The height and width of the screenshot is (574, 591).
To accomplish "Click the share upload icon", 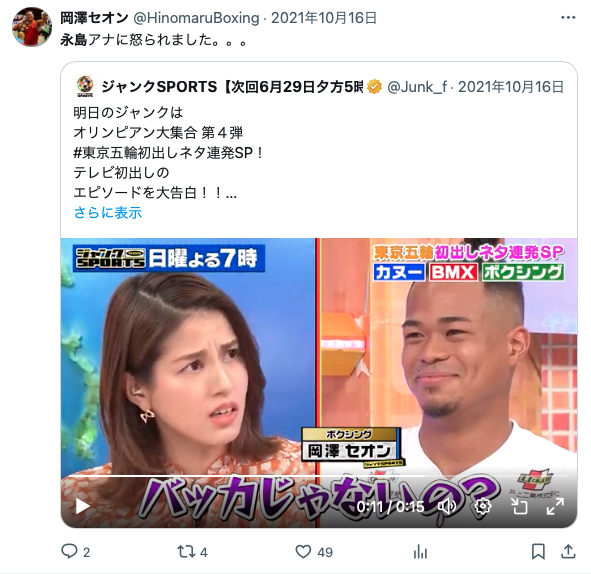I will 568,552.
